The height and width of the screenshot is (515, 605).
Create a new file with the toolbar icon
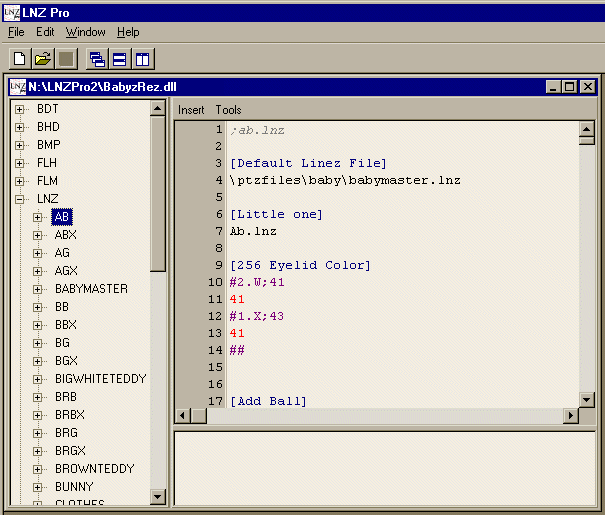(x=20, y=59)
